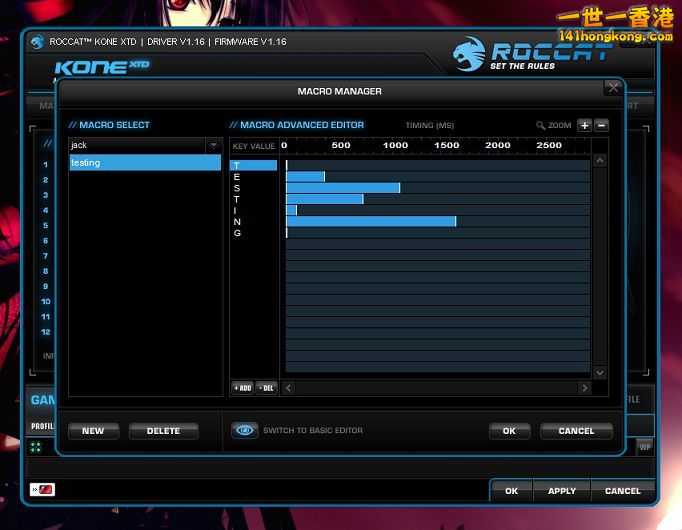Delete the selected macro with DELETE

163,431
